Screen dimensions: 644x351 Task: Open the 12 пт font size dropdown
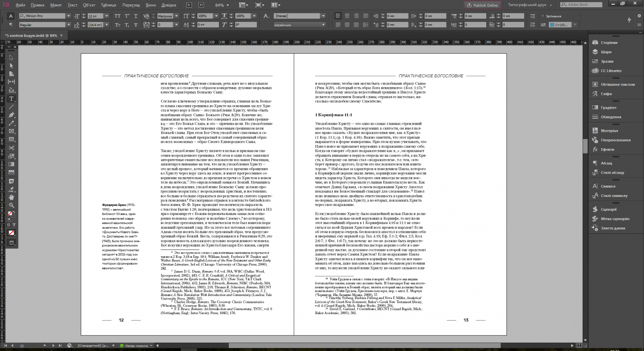(107, 16)
